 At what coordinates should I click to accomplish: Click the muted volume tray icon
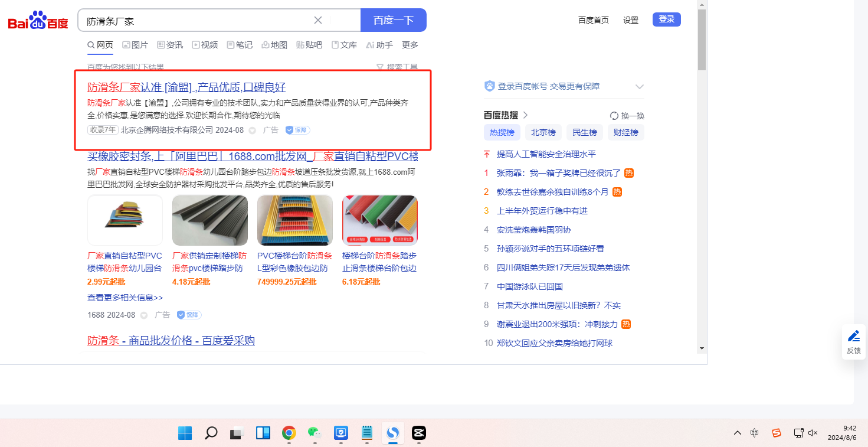tap(813, 433)
